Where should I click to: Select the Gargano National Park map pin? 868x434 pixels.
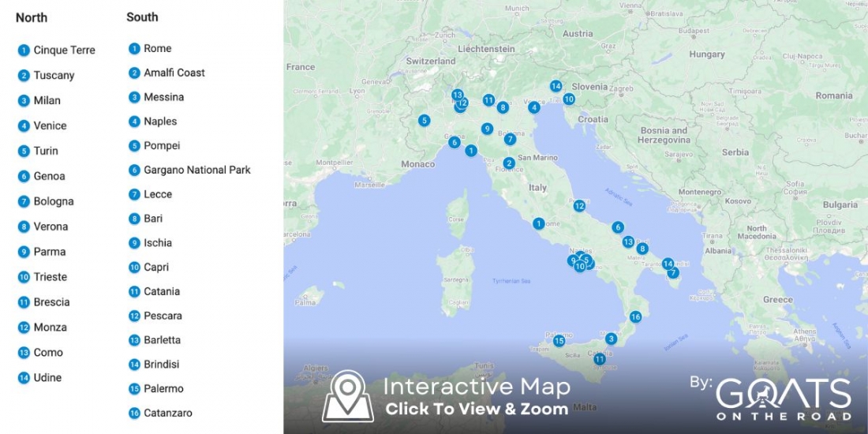(x=617, y=227)
